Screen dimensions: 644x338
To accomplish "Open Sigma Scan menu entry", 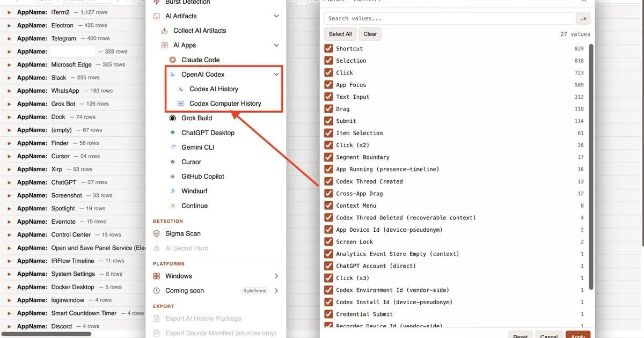I will point(183,234).
